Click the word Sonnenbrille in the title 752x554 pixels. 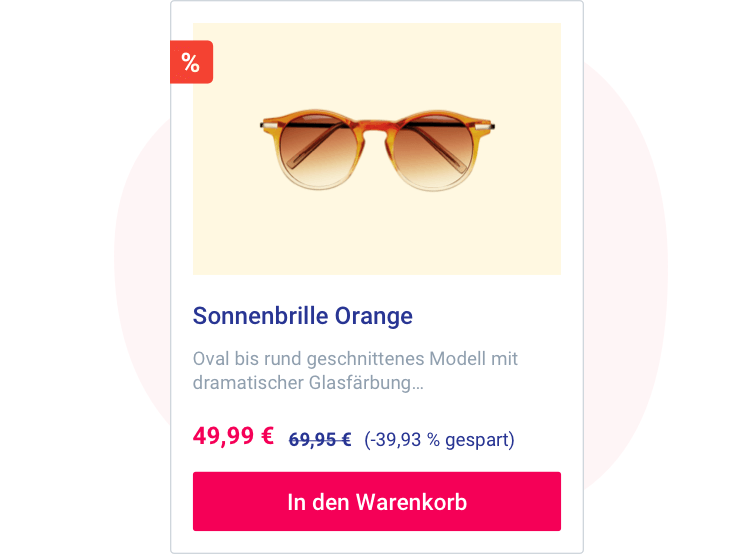260,316
